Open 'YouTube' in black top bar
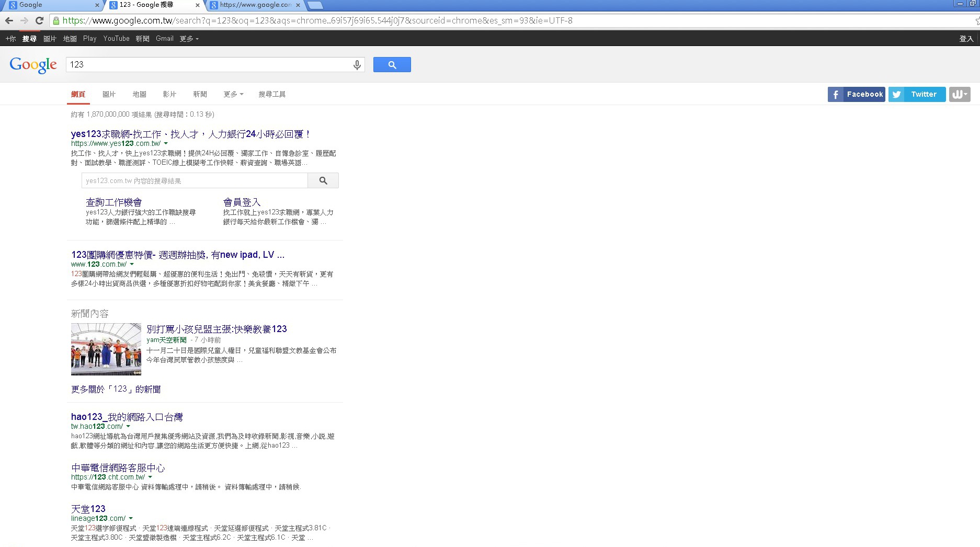Screen dimensions: 980x547 116,39
